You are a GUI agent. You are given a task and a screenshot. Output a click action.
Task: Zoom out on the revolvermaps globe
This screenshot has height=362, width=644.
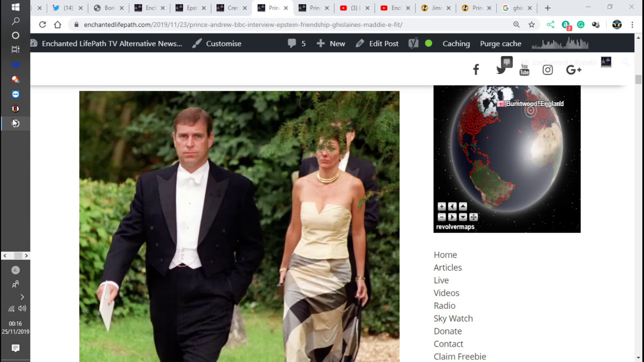pyautogui.click(x=442, y=217)
